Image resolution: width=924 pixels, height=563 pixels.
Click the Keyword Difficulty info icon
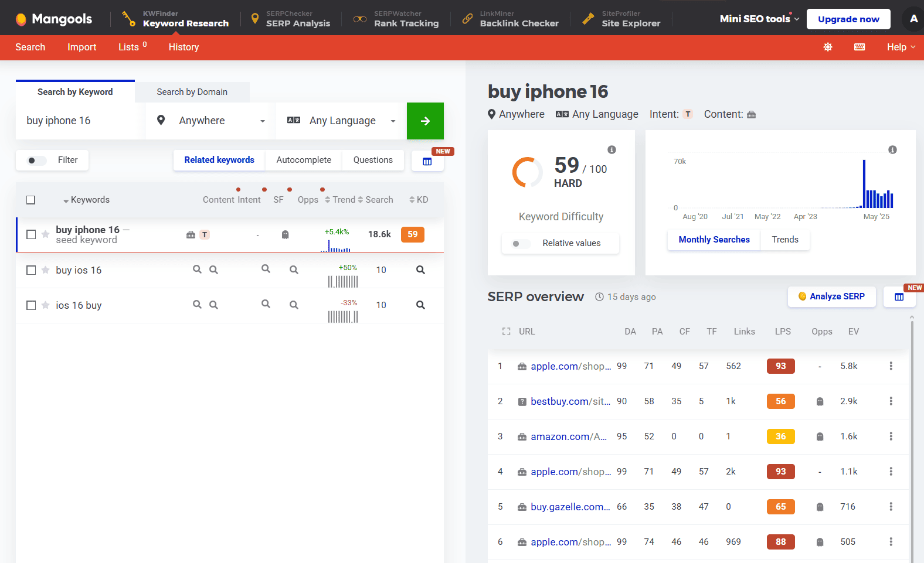click(612, 150)
